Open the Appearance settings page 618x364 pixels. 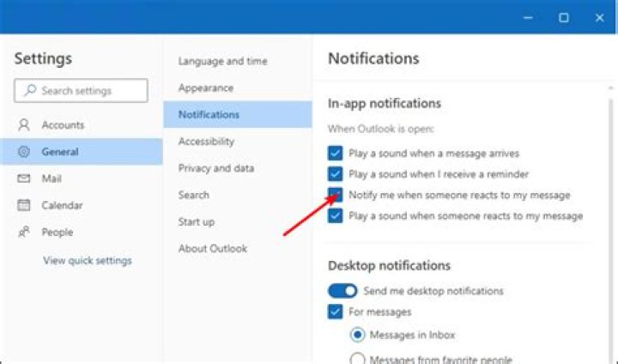pos(208,88)
